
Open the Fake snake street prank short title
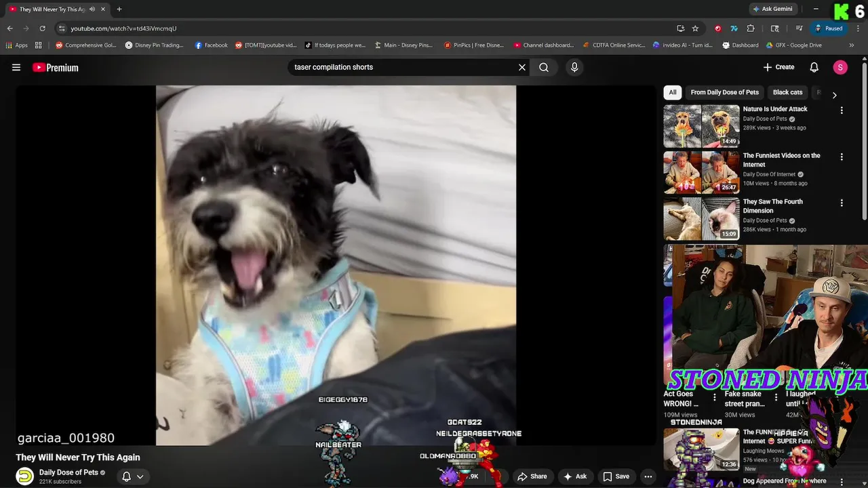pos(743,399)
